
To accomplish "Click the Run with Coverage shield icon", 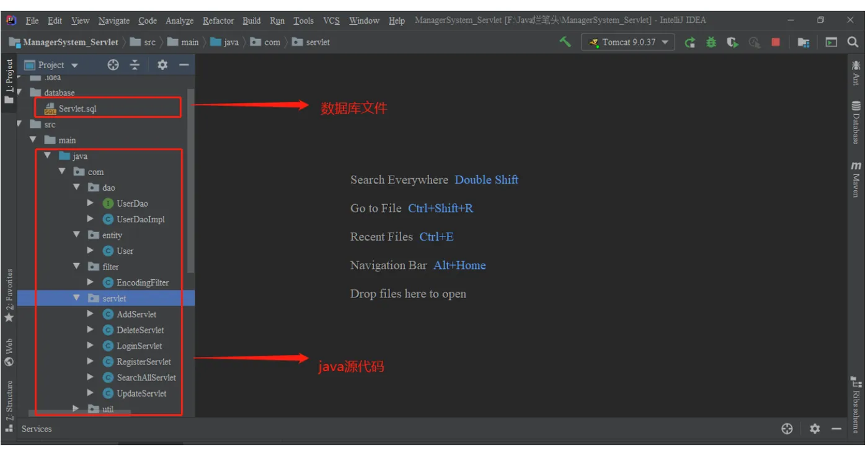I will click(x=733, y=42).
